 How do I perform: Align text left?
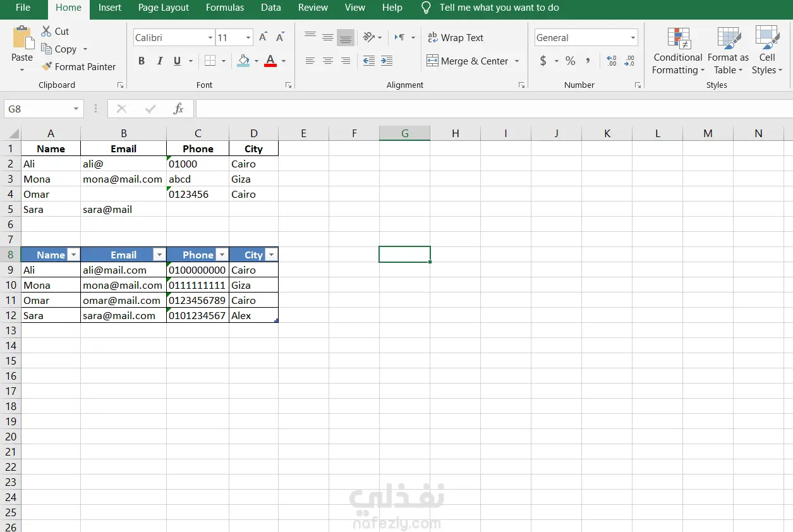point(310,61)
